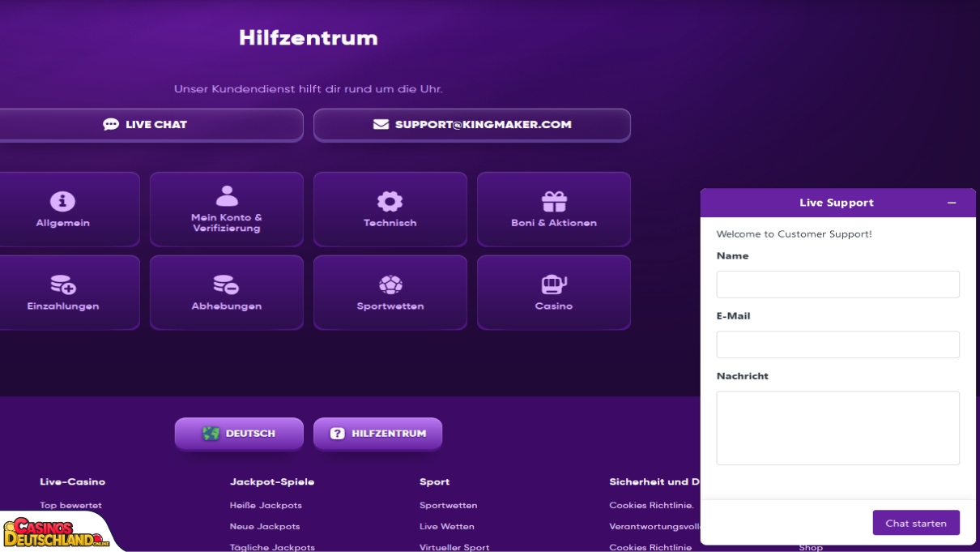The image size is (980, 552).
Task: Open Tägliche Jackpots footer link
Action: pyautogui.click(x=272, y=547)
